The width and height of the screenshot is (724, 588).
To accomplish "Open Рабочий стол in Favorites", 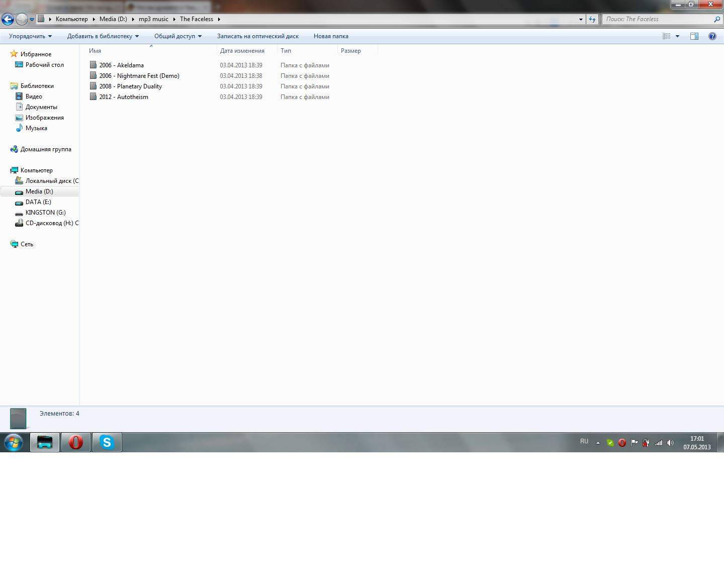I will [x=45, y=65].
